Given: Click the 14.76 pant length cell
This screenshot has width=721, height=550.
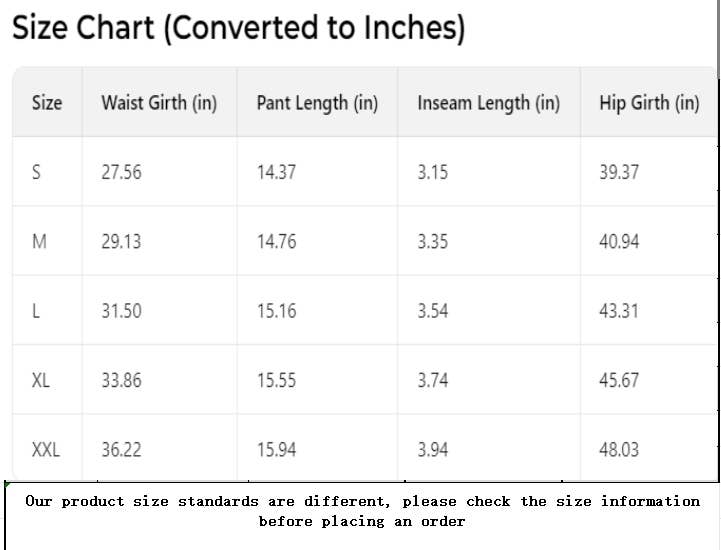Looking at the screenshot, I should (x=276, y=241).
